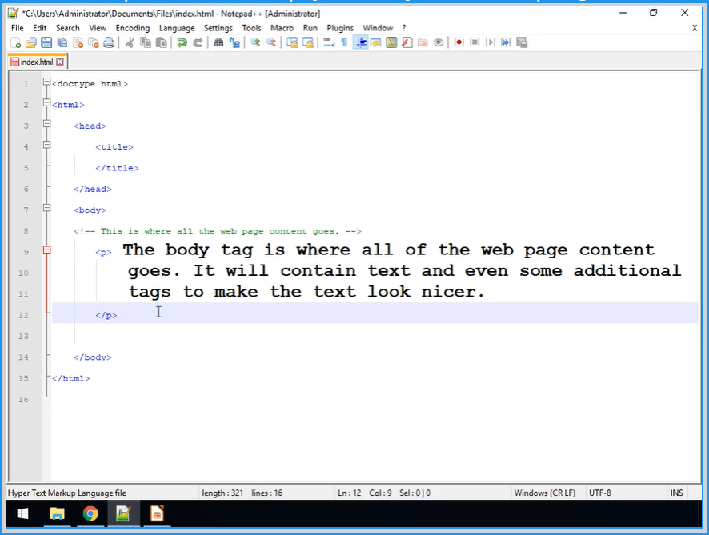Toggle INS insert mode in status bar
Screen dimensions: 709x535
pos(677,493)
